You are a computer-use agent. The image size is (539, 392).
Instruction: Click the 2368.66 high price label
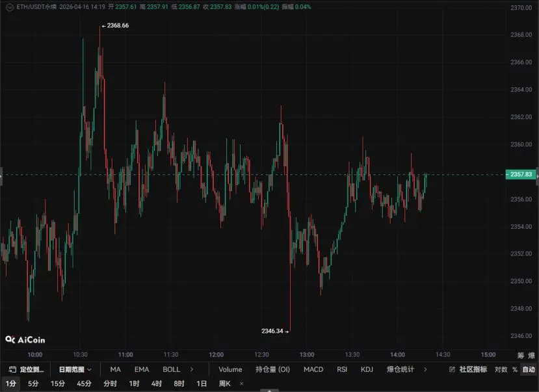118,25
